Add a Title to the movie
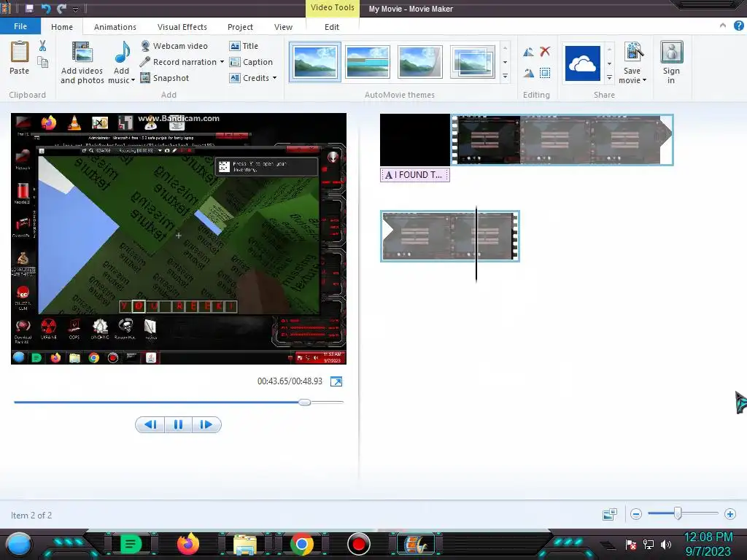 pyautogui.click(x=244, y=46)
